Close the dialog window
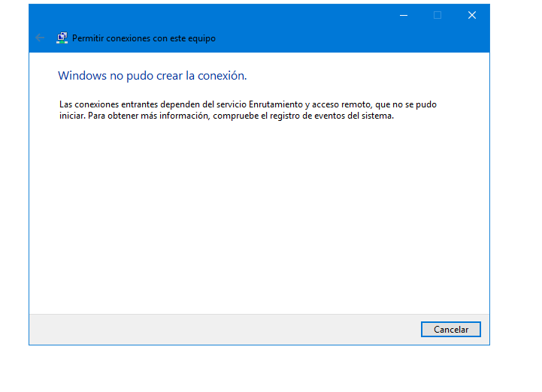542x392 pixels. (472, 15)
